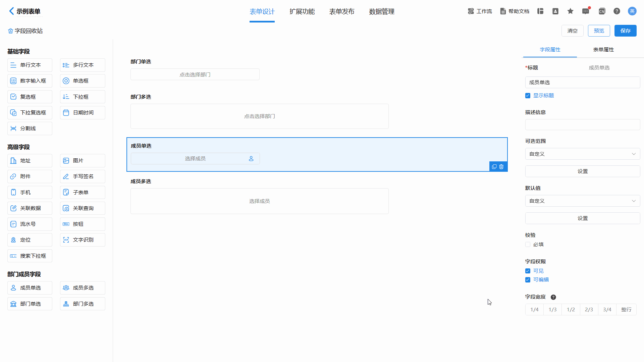This screenshot has height=362, width=644.
Task: Click the 字段宽度 help tooltip icon
Action: click(x=553, y=297)
